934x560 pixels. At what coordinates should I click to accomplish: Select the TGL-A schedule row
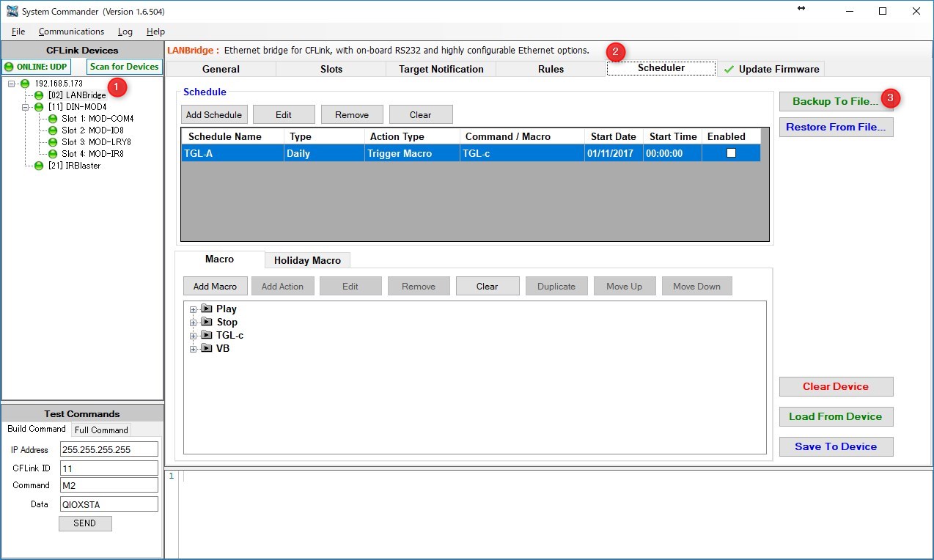click(471, 153)
